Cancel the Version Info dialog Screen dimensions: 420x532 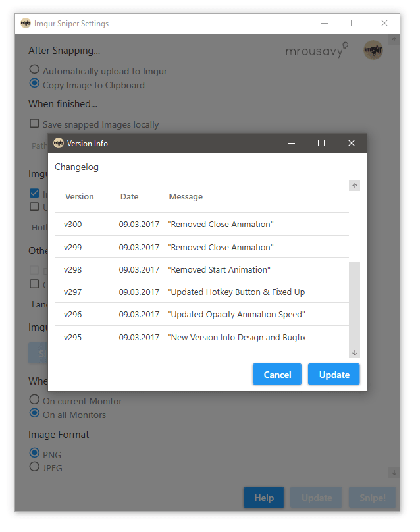coord(277,374)
